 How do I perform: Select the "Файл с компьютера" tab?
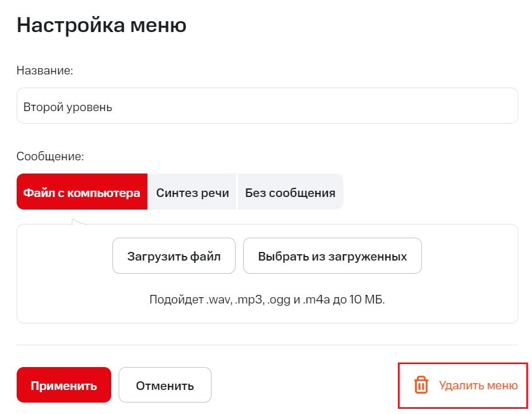pos(82,192)
